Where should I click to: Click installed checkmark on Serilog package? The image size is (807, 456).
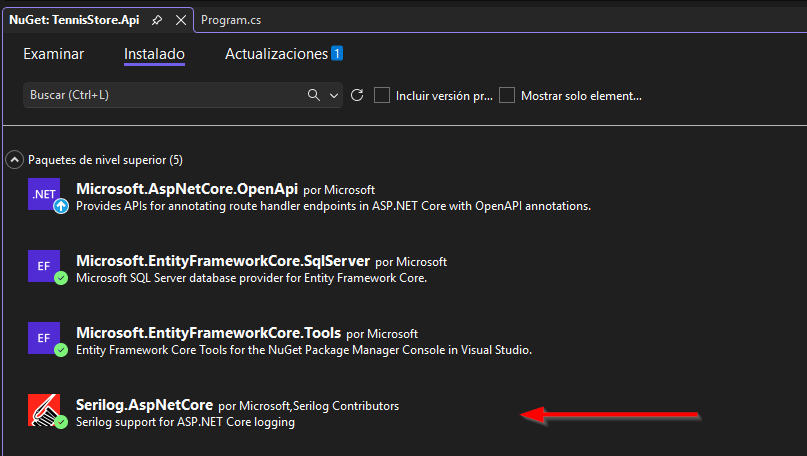[61, 423]
